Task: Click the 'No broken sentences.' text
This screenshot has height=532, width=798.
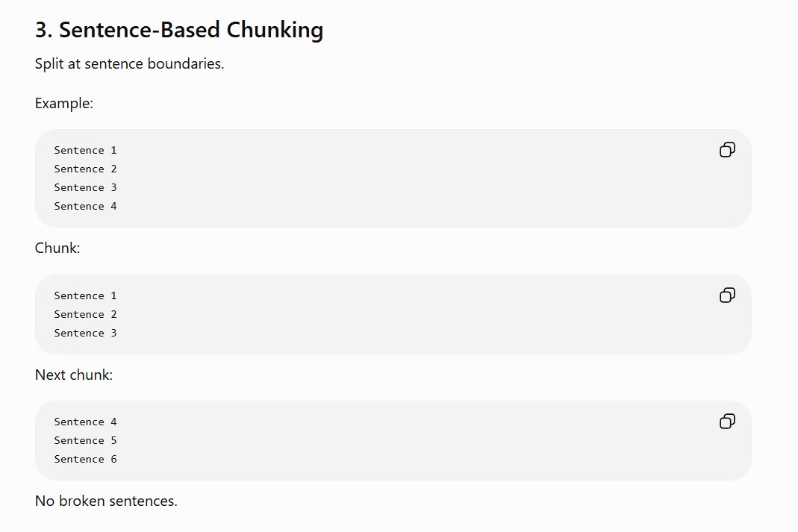Action: tap(106, 501)
